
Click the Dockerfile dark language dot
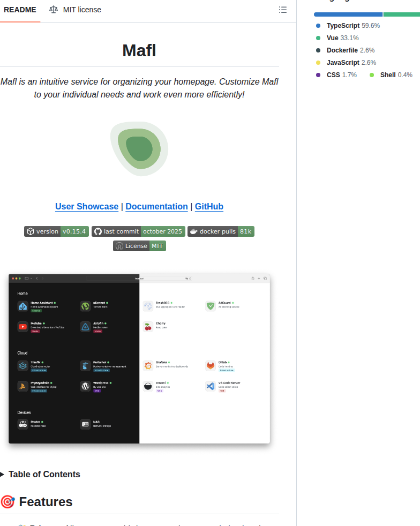[x=318, y=50]
